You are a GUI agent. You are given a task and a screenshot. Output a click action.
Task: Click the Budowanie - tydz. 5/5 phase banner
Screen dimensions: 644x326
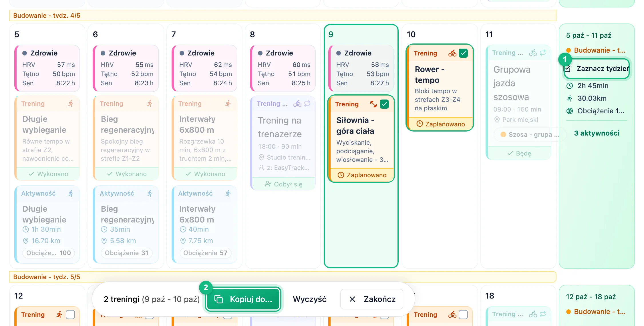(283, 277)
